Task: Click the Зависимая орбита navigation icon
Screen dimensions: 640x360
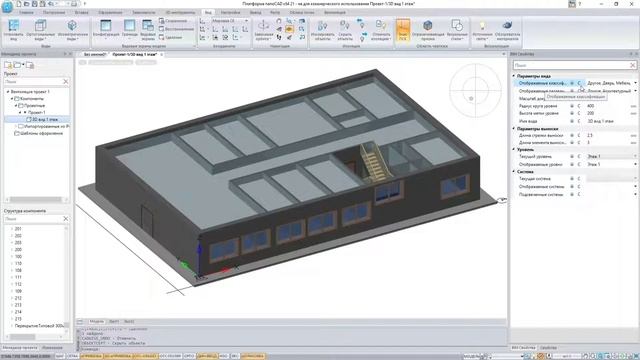Action: (264, 25)
